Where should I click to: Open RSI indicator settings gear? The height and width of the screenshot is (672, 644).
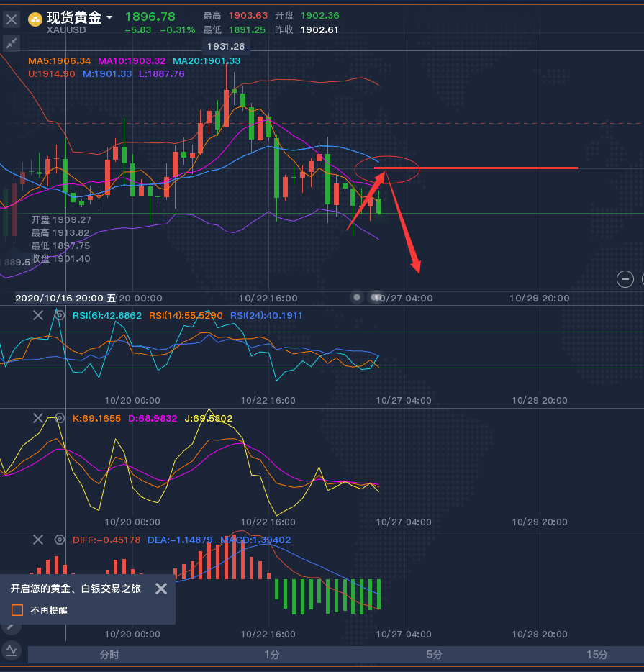tap(60, 315)
